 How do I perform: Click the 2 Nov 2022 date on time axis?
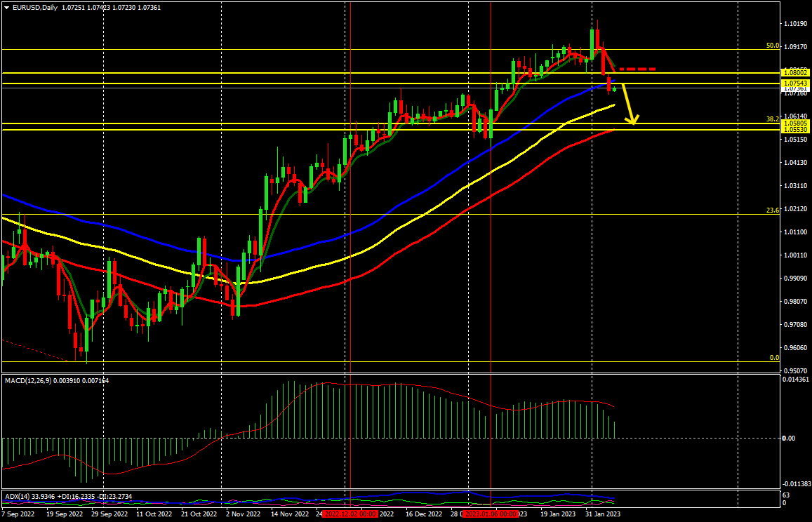coord(242,514)
